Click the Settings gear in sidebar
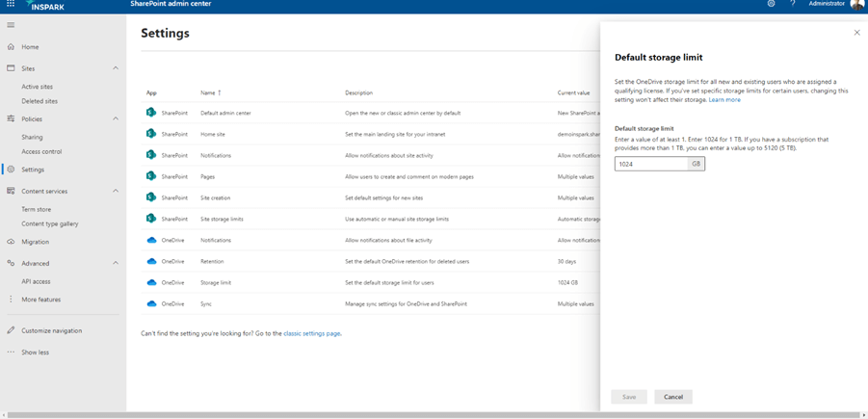Image resolution: width=868 pixels, height=419 pixels. tap(11, 170)
